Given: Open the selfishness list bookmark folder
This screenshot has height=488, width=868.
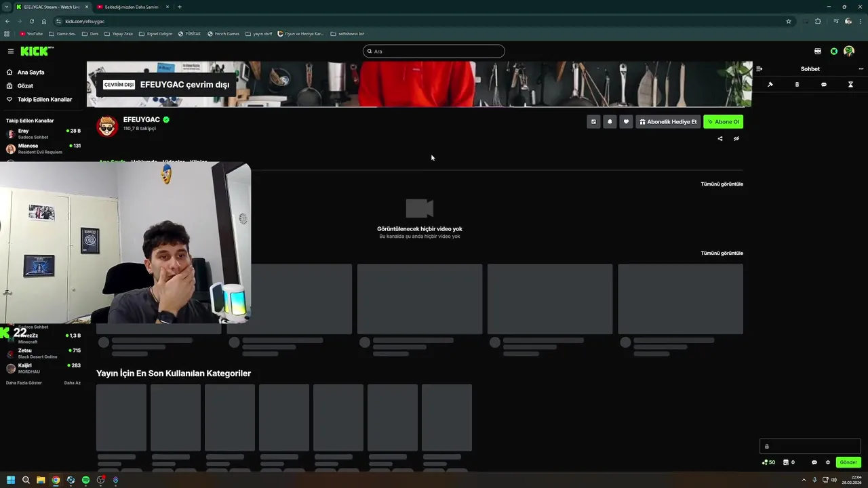Looking at the screenshot, I should [x=347, y=33].
